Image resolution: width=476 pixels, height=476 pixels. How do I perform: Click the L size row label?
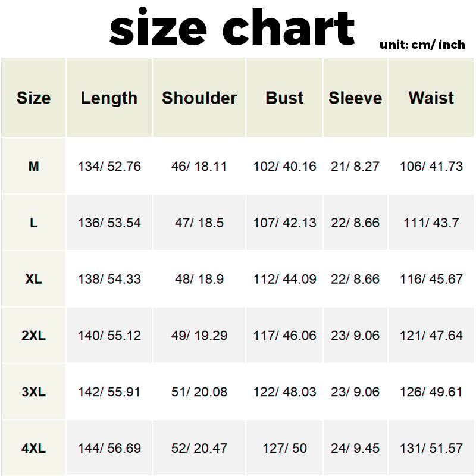(x=33, y=223)
